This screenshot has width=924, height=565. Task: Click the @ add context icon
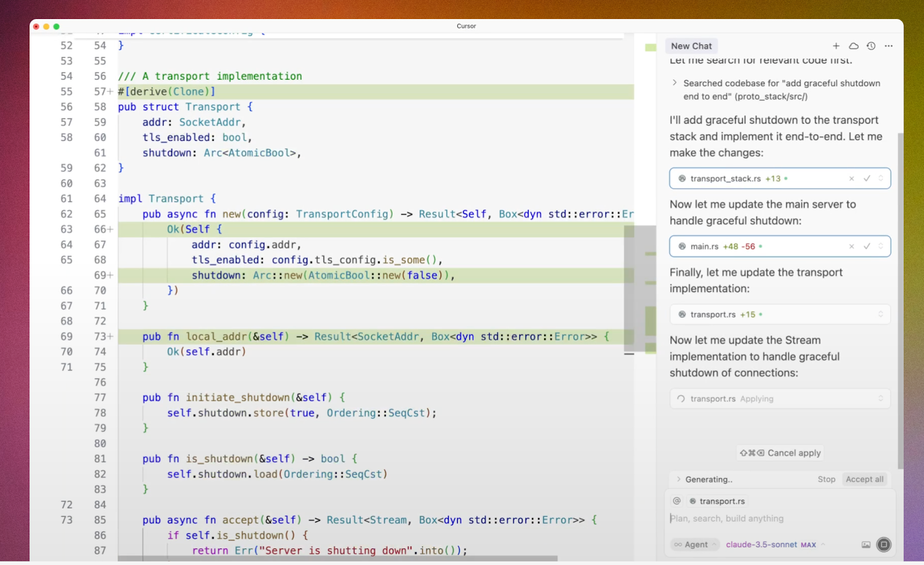click(x=677, y=501)
